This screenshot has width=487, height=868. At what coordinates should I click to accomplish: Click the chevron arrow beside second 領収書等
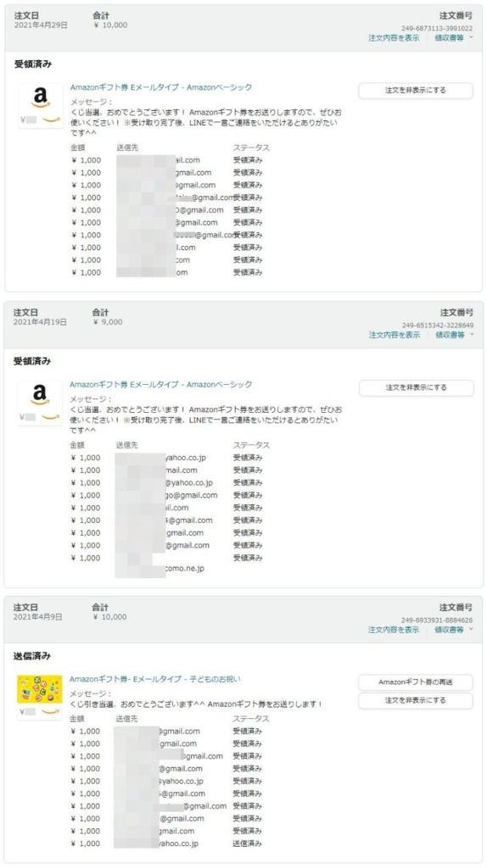click(x=472, y=334)
